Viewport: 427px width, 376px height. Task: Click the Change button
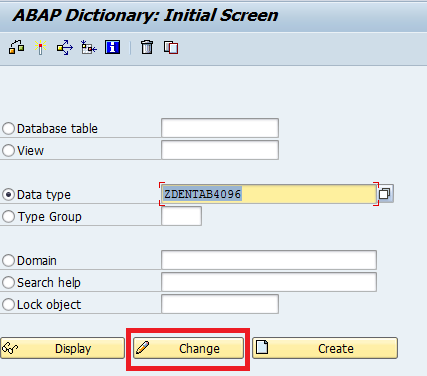tap(188, 348)
